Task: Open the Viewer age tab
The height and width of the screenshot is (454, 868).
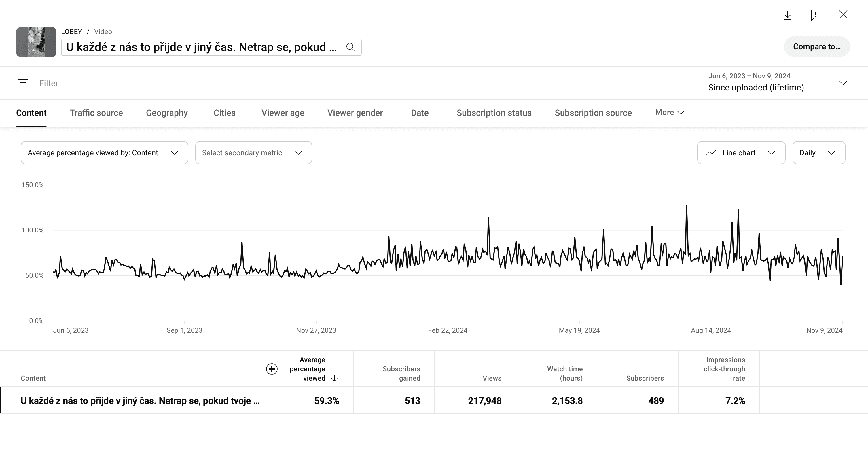Action: point(282,113)
